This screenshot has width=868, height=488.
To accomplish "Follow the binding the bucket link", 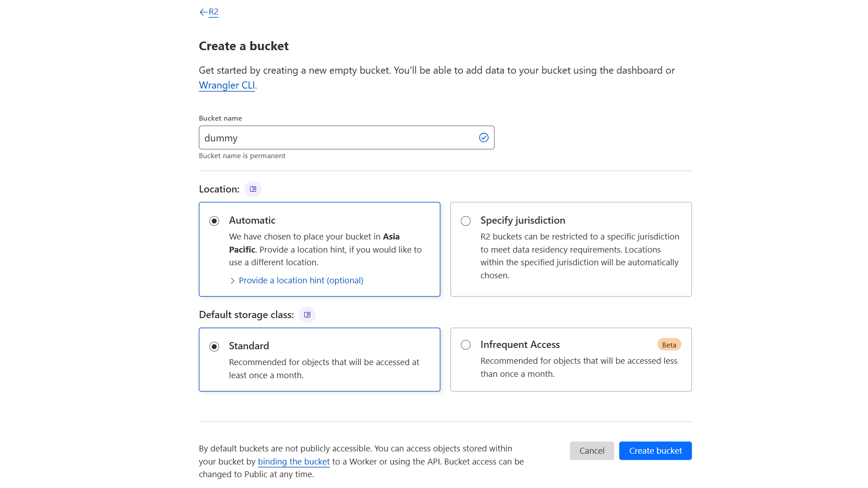I will tap(293, 462).
